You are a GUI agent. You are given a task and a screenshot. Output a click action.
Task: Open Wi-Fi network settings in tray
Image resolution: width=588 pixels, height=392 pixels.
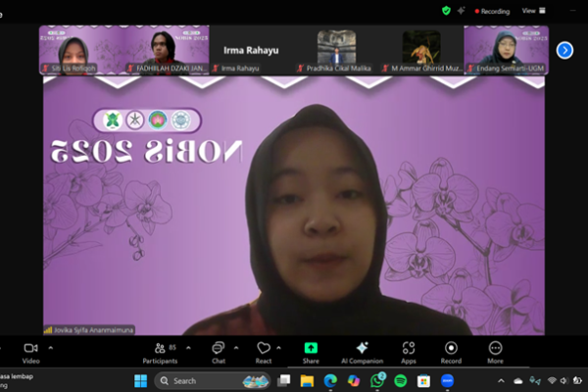(551, 381)
